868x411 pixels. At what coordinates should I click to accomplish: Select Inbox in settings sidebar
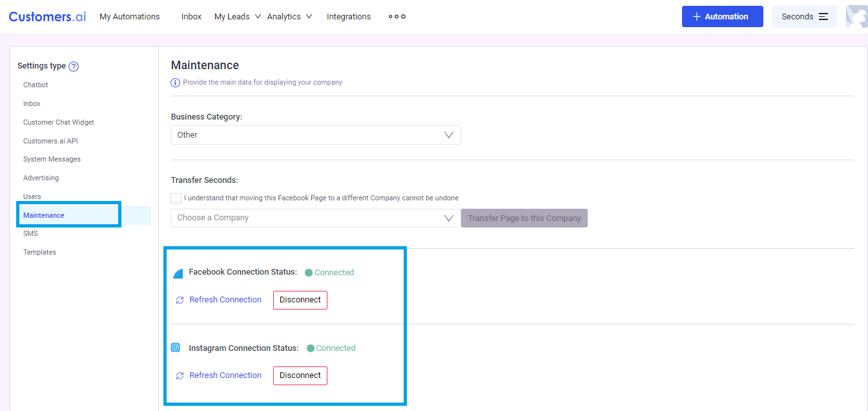[x=32, y=103]
